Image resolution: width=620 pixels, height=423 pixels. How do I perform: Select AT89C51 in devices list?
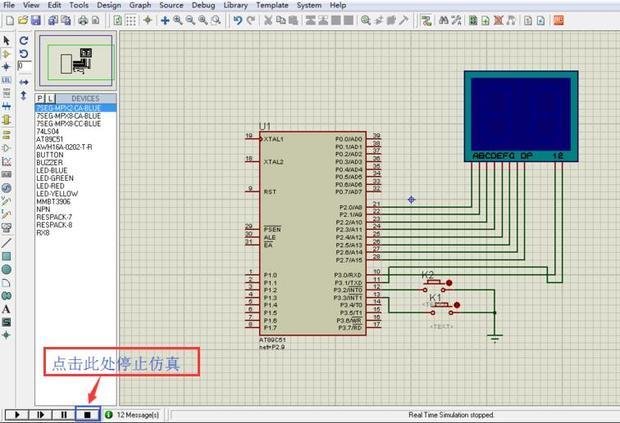(x=51, y=139)
